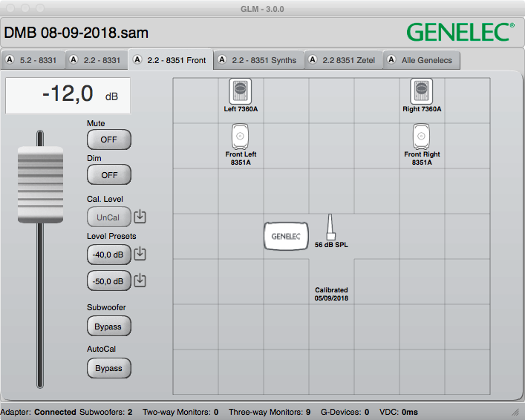This screenshot has width=525, height=420.
Task: Click the group A icon on 5.2 - 8331 tab
Action: [x=10, y=59]
